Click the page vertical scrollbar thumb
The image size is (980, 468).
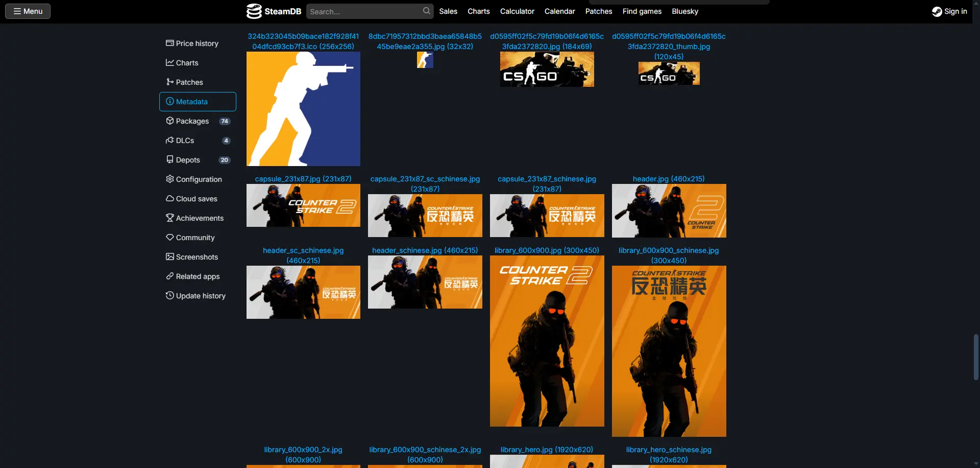(x=976, y=357)
